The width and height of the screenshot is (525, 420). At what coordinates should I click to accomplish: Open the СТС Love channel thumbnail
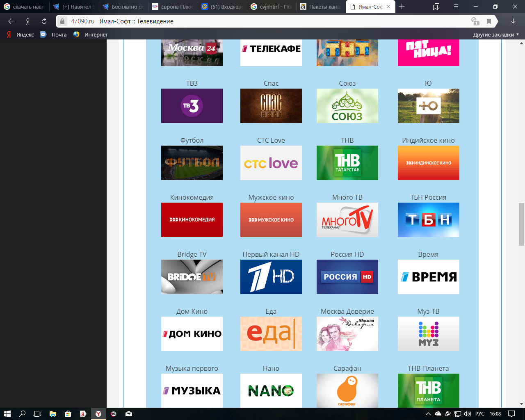[x=271, y=163]
